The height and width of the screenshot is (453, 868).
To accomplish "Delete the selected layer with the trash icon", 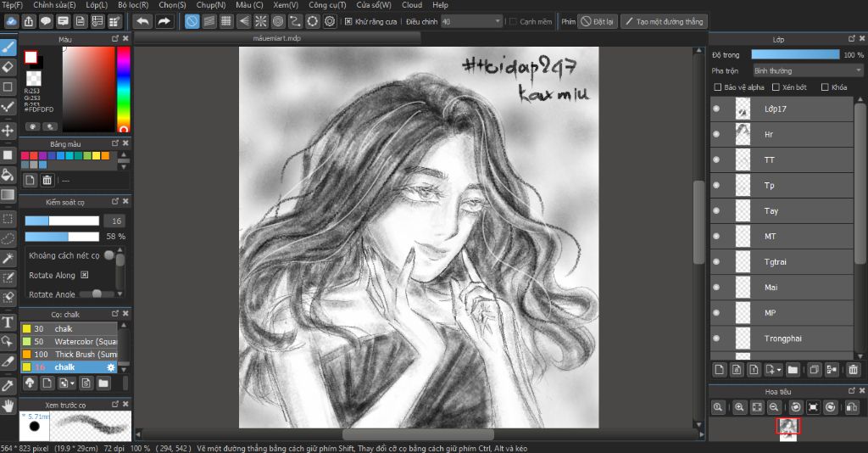I will pos(853,369).
